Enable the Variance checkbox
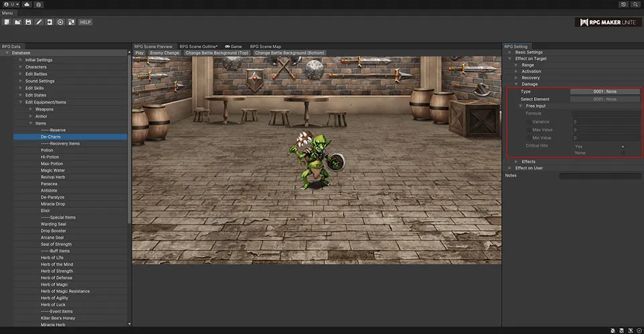The width and height of the screenshot is (644, 334). tap(529, 121)
